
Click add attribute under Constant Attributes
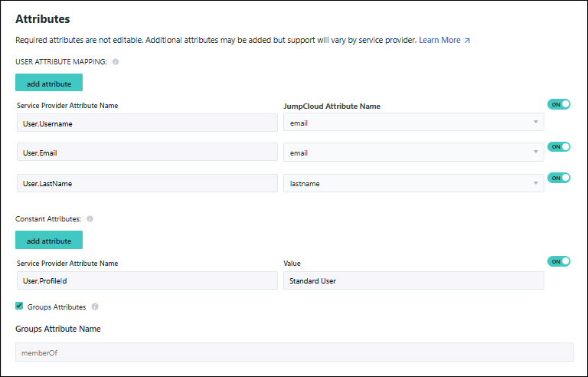(49, 241)
